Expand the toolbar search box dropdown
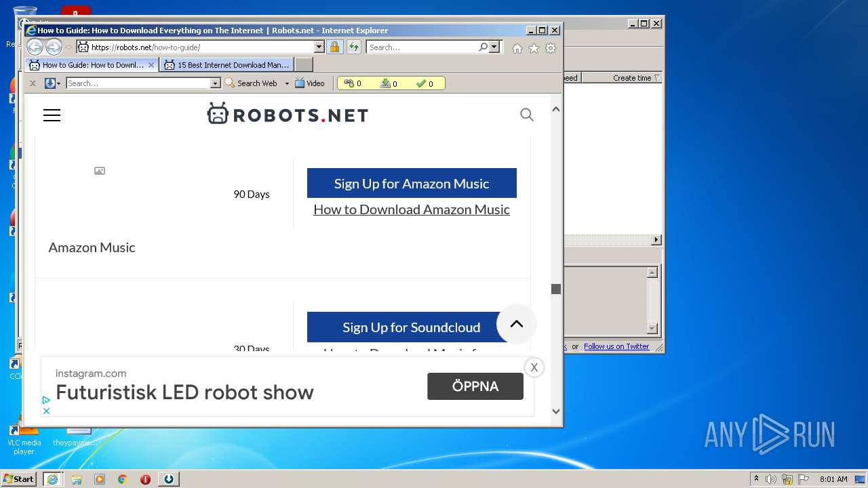The image size is (868, 488). (x=216, y=83)
